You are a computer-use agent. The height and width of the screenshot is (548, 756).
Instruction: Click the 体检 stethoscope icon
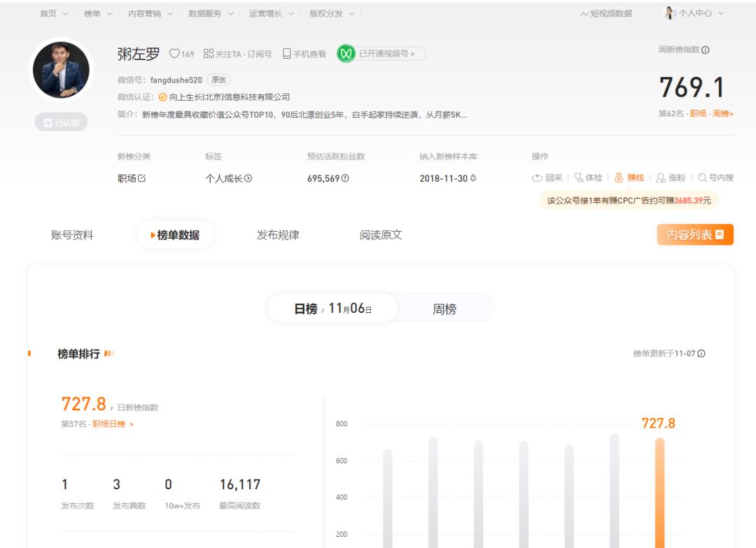coord(577,178)
